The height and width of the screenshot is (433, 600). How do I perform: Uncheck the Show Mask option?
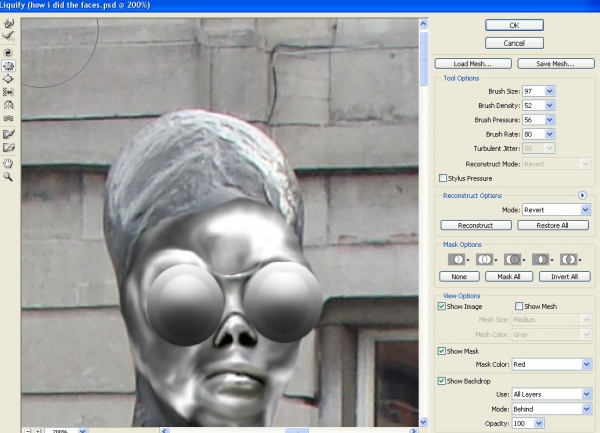[442, 351]
